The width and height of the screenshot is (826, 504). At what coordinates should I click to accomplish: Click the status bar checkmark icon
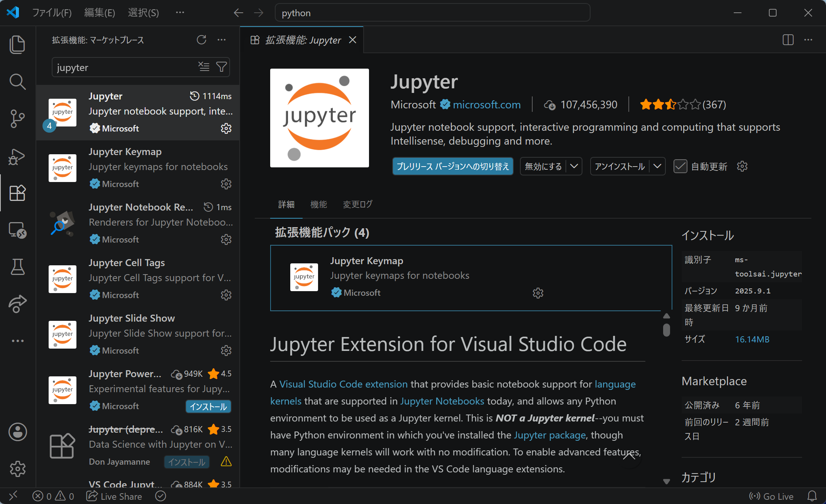point(161,496)
